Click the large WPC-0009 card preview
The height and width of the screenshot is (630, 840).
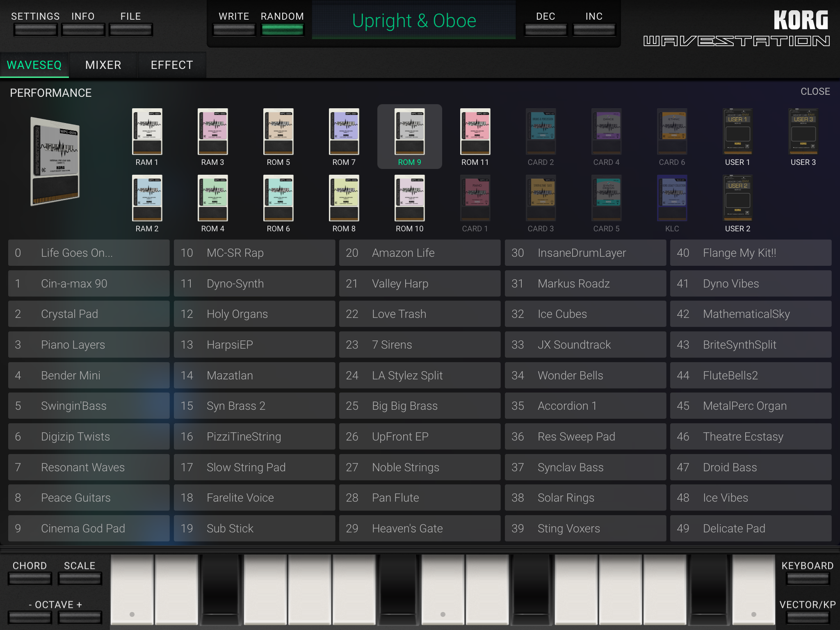coord(55,162)
